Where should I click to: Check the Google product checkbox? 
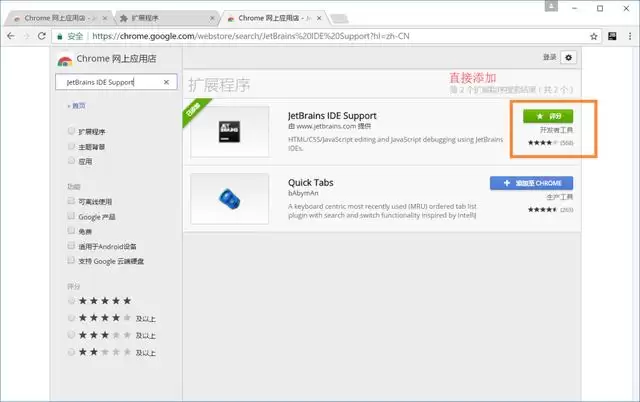click(x=71, y=216)
